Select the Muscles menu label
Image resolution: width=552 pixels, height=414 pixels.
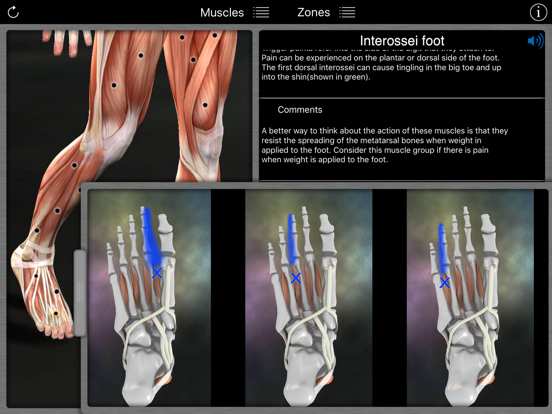[x=222, y=13]
